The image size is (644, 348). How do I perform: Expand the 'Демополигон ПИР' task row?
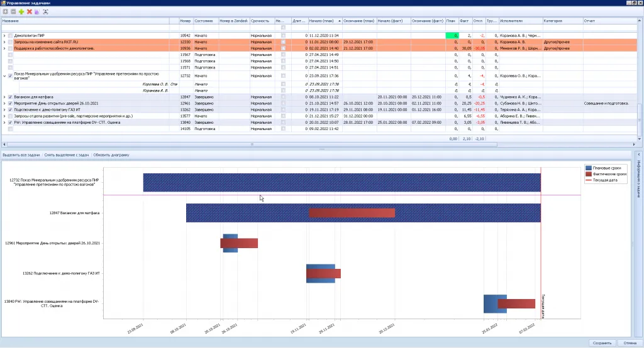coord(4,36)
